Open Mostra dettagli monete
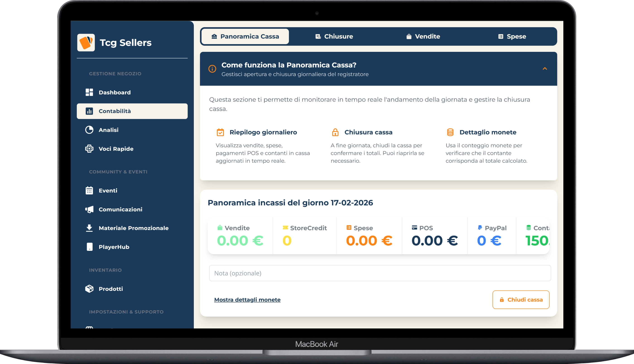 (247, 299)
